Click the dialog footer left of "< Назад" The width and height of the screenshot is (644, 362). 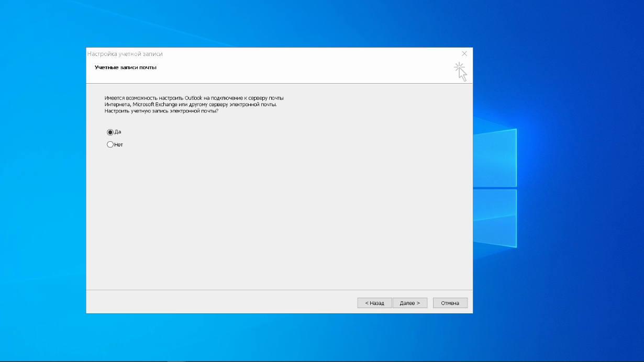pos(220,302)
